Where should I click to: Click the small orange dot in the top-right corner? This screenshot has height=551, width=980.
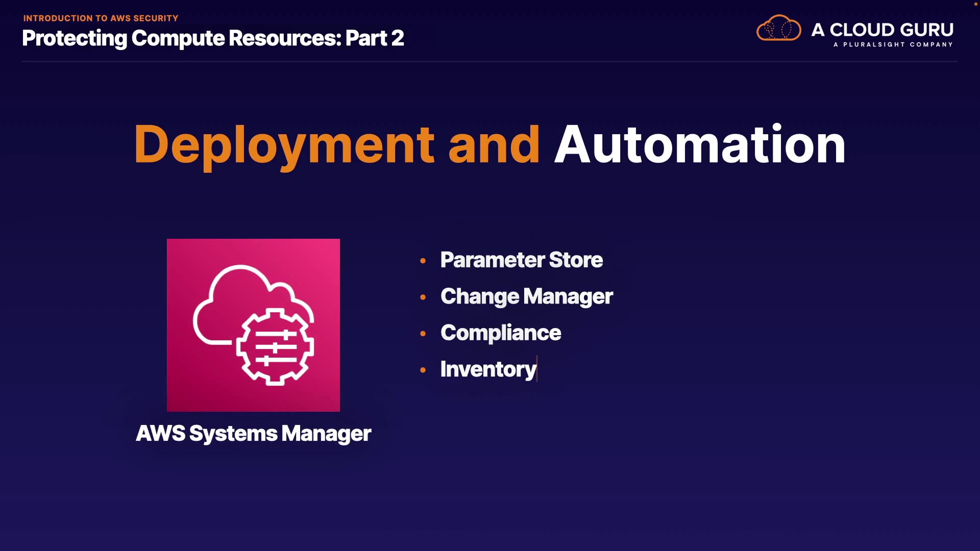[975, 4]
